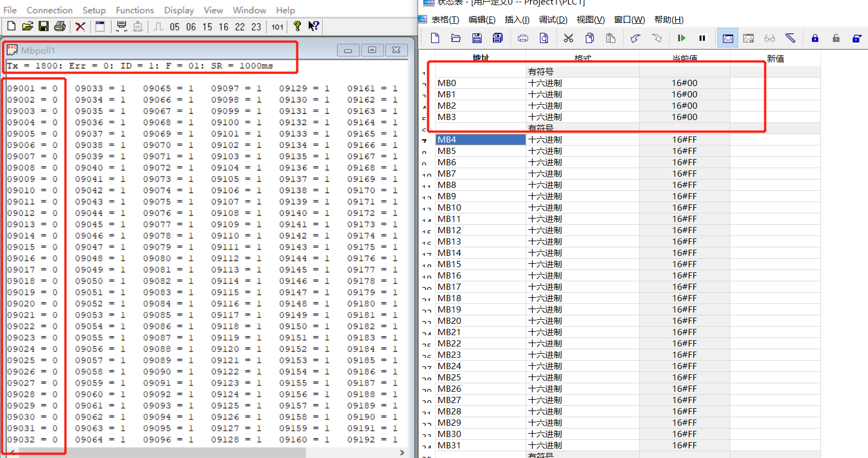Image resolution: width=868 pixels, height=458 pixels.
Task: Click the Copy icon in status chart toolbar
Action: [590, 38]
